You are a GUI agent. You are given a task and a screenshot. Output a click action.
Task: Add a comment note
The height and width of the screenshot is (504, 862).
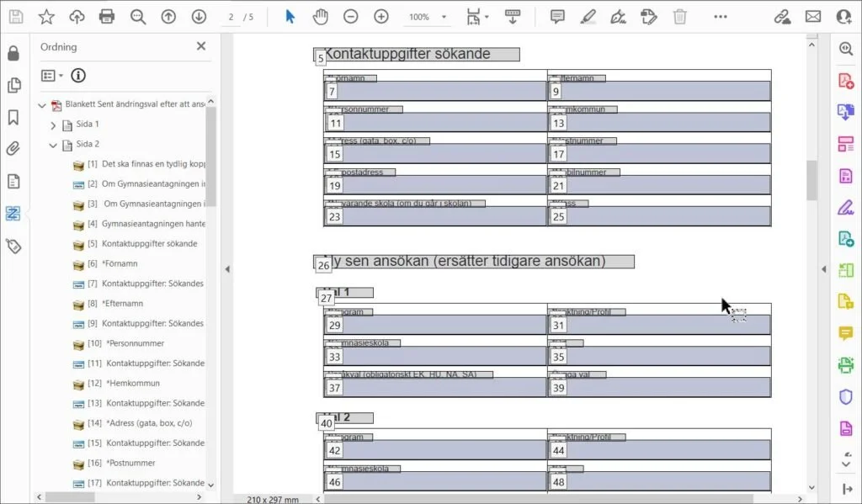pos(557,17)
